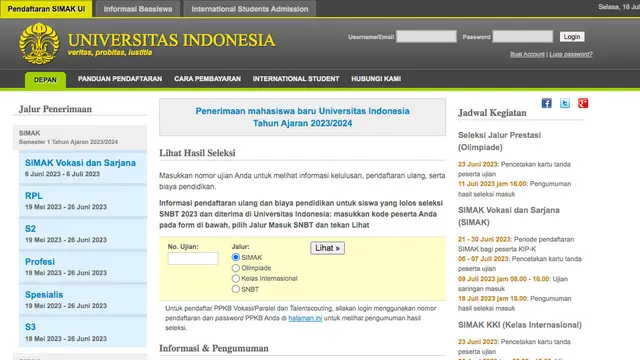Select the SIMAK radio button

pos(236,258)
